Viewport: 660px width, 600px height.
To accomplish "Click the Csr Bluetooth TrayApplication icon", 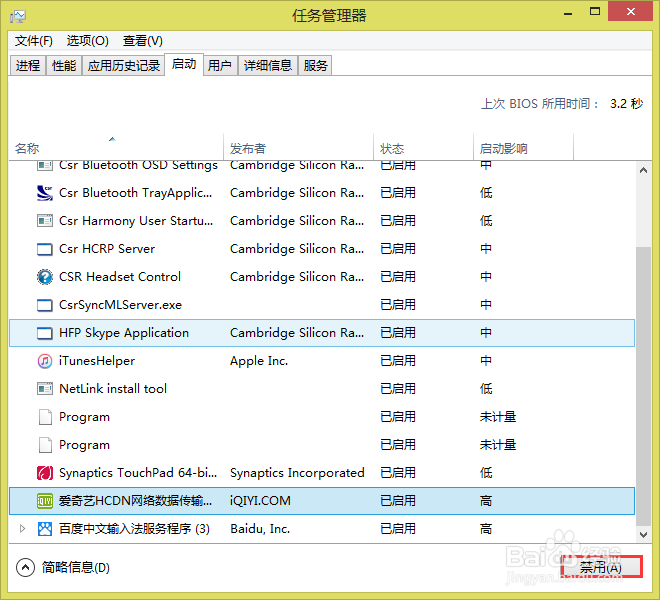I will (45, 193).
